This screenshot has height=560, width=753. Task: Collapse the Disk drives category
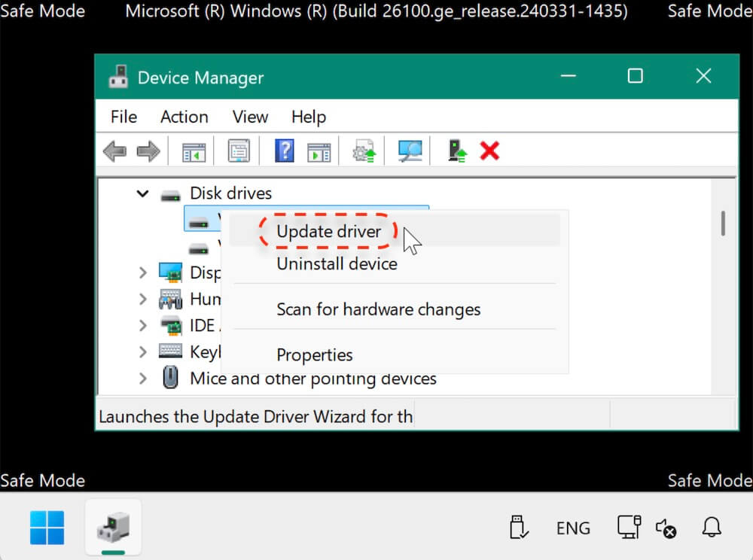[x=142, y=193]
